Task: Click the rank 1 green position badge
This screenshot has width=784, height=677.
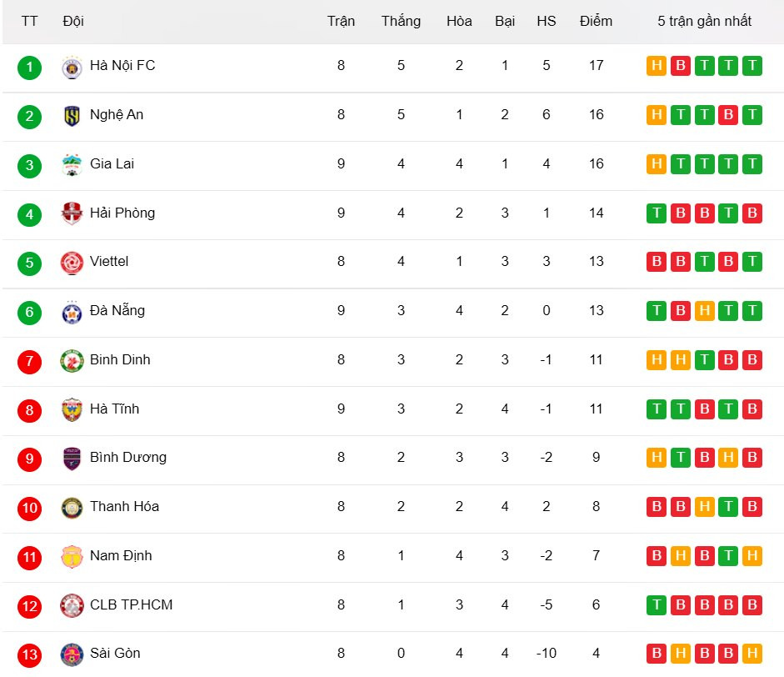Action: point(29,68)
